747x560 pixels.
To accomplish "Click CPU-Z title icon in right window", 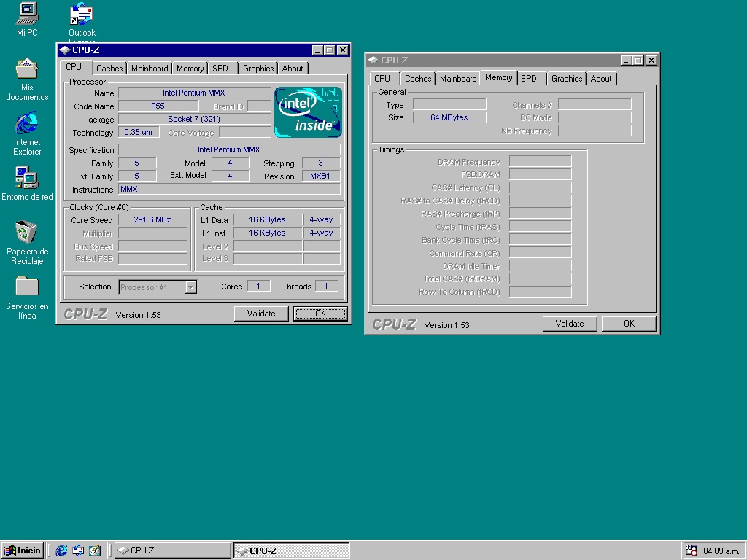I will click(373, 61).
